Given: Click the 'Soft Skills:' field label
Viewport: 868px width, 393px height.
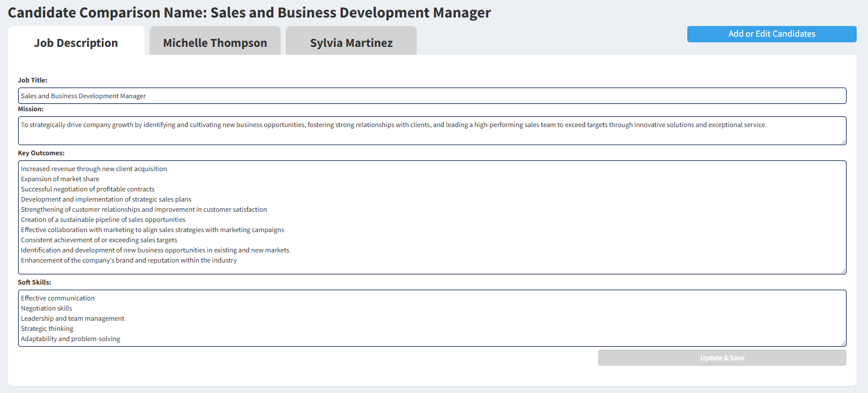Looking at the screenshot, I should pos(34,282).
